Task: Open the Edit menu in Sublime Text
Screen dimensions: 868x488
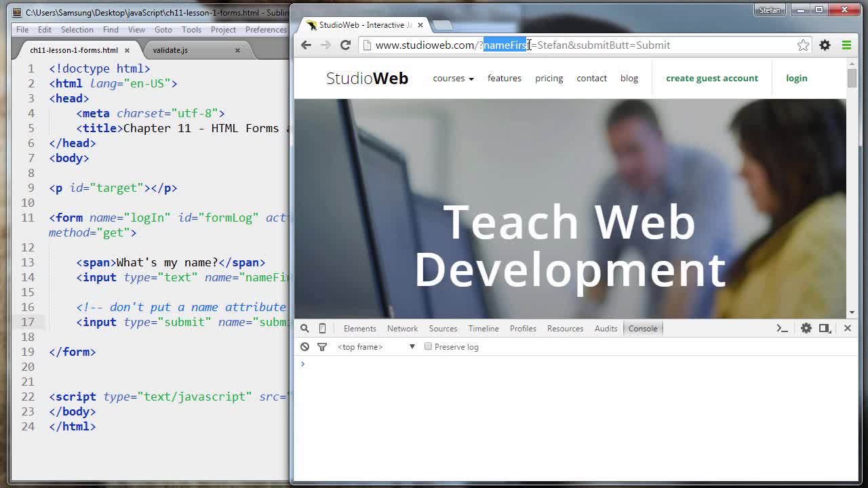Action: pyautogui.click(x=45, y=30)
